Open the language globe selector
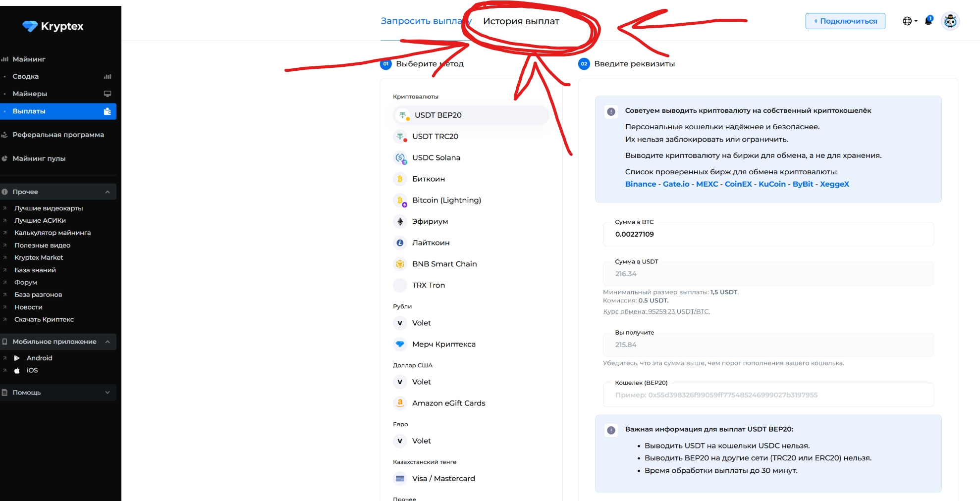980x501 pixels. pos(910,21)
